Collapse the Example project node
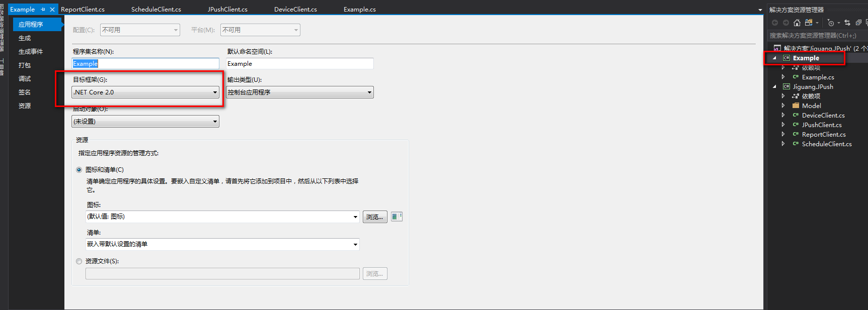 click(x=774, y=58)
